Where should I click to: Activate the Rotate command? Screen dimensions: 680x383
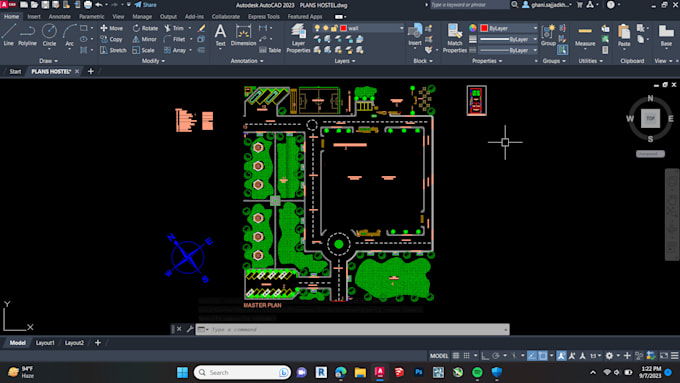[145, 28]
